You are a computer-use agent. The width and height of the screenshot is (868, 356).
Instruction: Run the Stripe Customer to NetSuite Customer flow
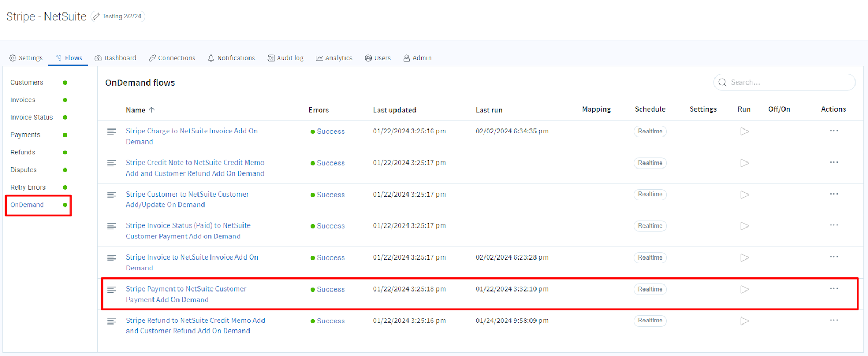click(x=744, y=195)
